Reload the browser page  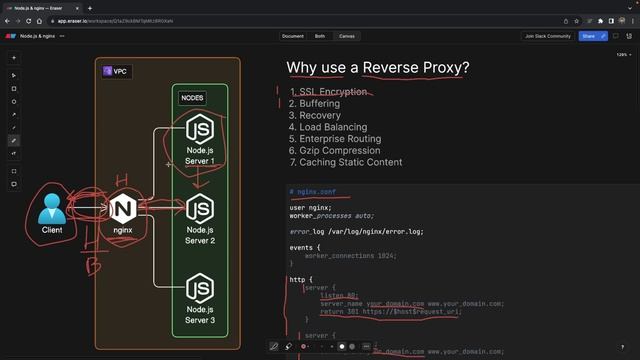pos(29,21)
